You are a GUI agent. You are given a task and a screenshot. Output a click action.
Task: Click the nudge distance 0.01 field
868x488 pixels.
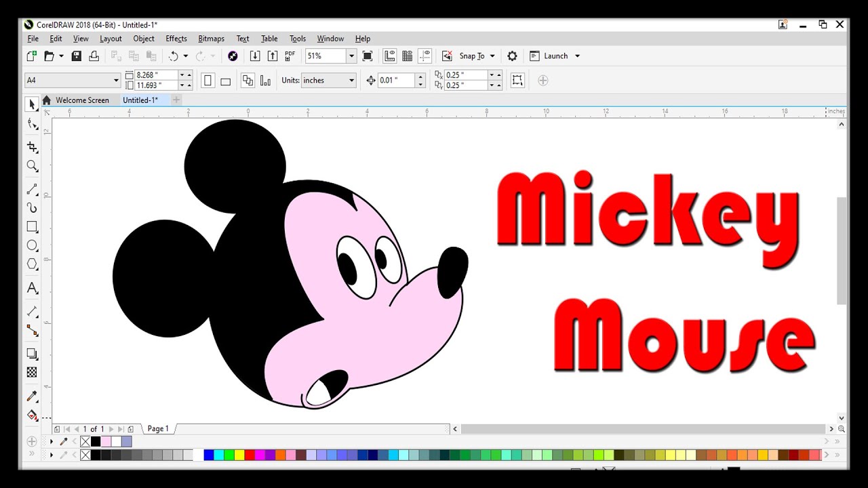pos(396,80)
